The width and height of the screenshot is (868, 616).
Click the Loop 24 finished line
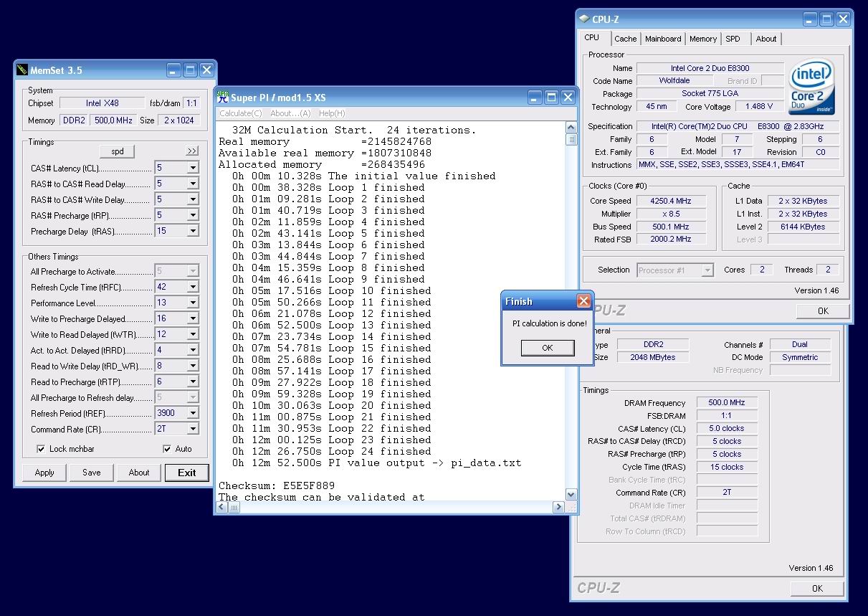point(332,451)
